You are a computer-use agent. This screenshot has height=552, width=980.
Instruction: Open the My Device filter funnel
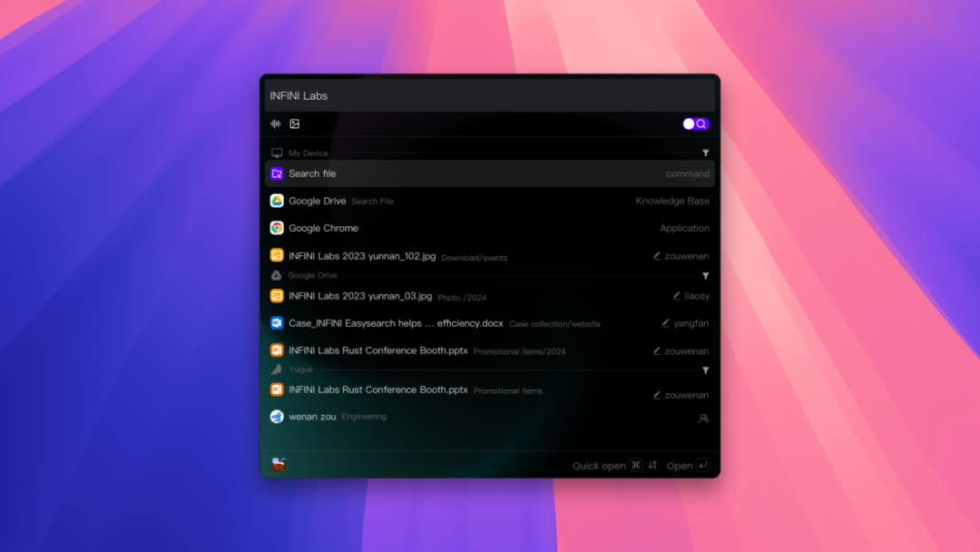pyautogui.click(x=706, y=153)
